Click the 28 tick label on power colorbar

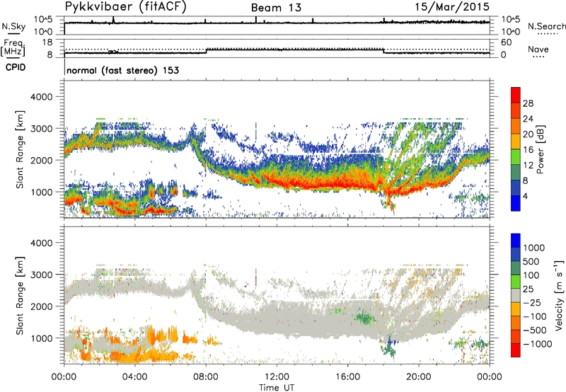[x=528, y=103]
